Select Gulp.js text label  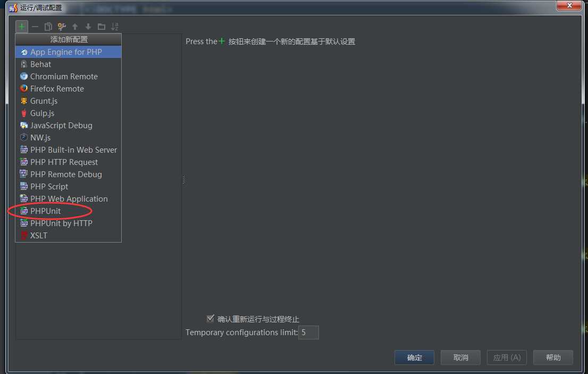(x=43, y=113)
